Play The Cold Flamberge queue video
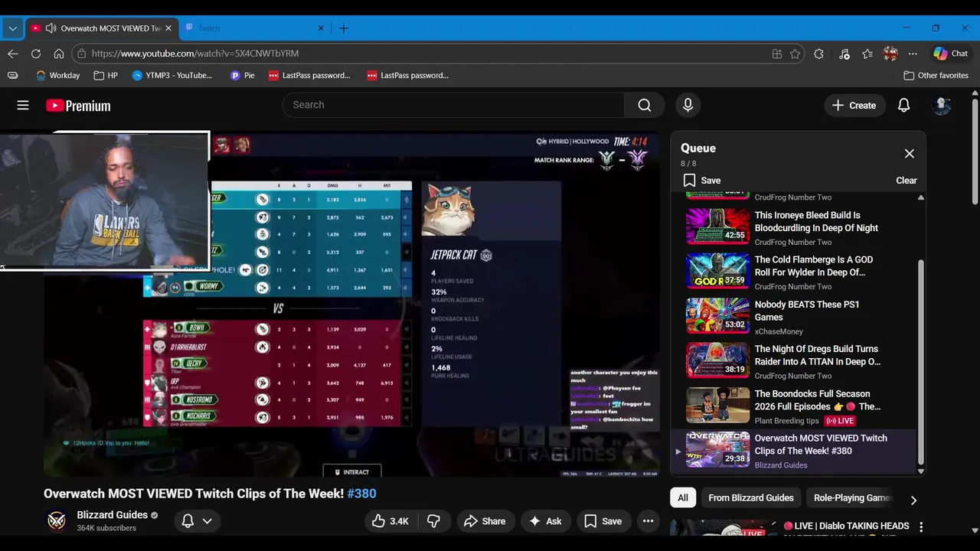Image resolution: width=980 pixels, height=551 pixels. pyautogui.click(x=792, y=272)
